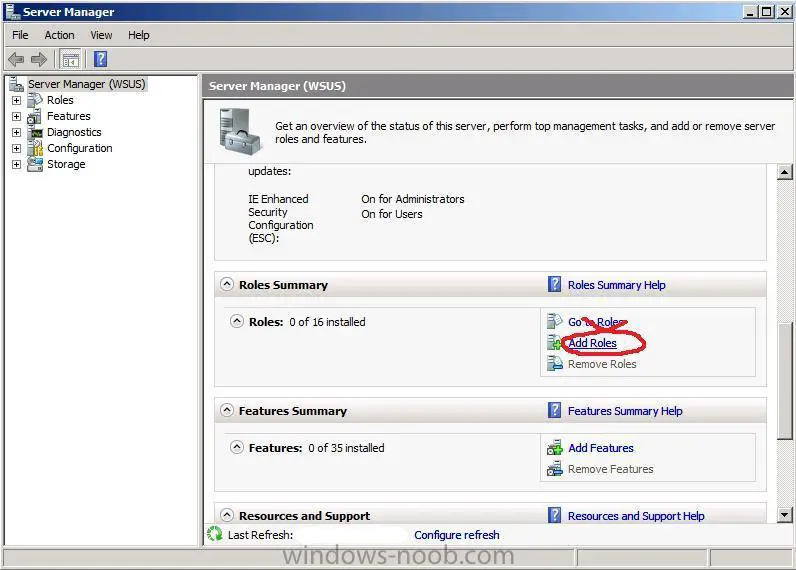Expand the Roles tree node
796x570 pixels.
pos(16,100)
